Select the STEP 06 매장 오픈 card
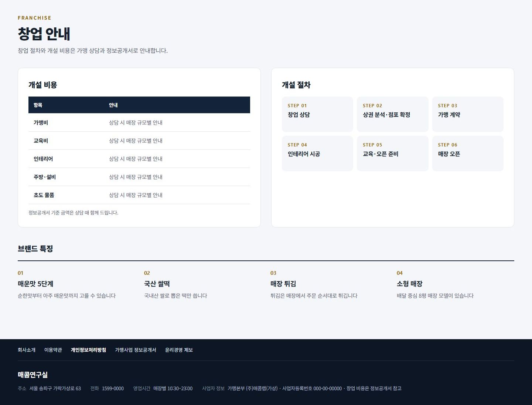This screenshot has height=405, width=532. 468,153
